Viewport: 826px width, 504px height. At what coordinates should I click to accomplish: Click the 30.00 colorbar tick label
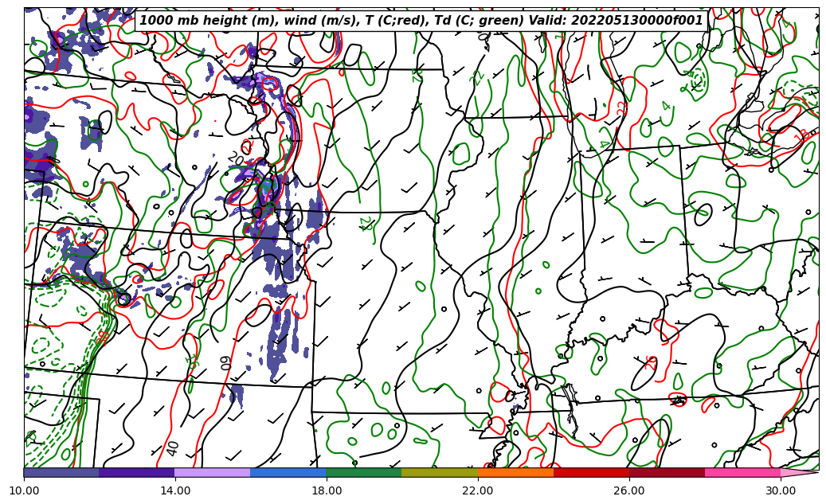(x=781, y=490)
